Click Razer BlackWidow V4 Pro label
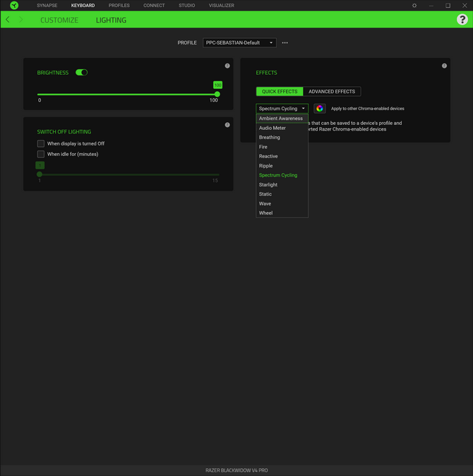This screenshot has width=473, height=476. [236, 470]
